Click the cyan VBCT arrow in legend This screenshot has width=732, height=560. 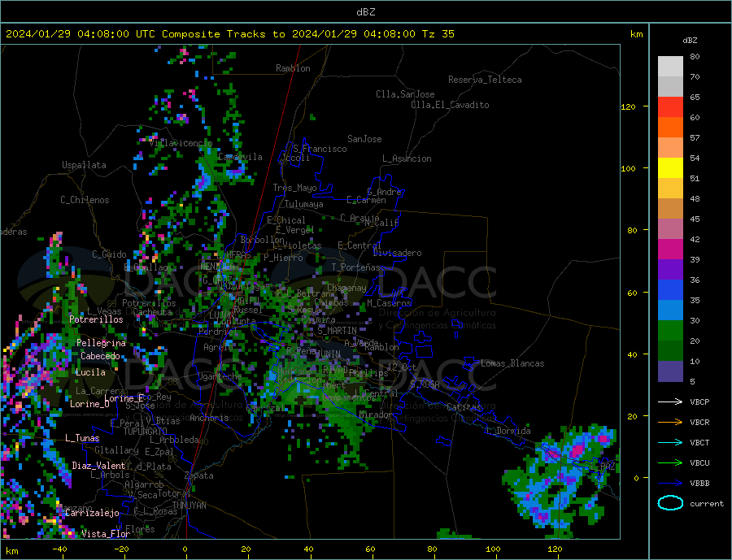click(670, 442)
